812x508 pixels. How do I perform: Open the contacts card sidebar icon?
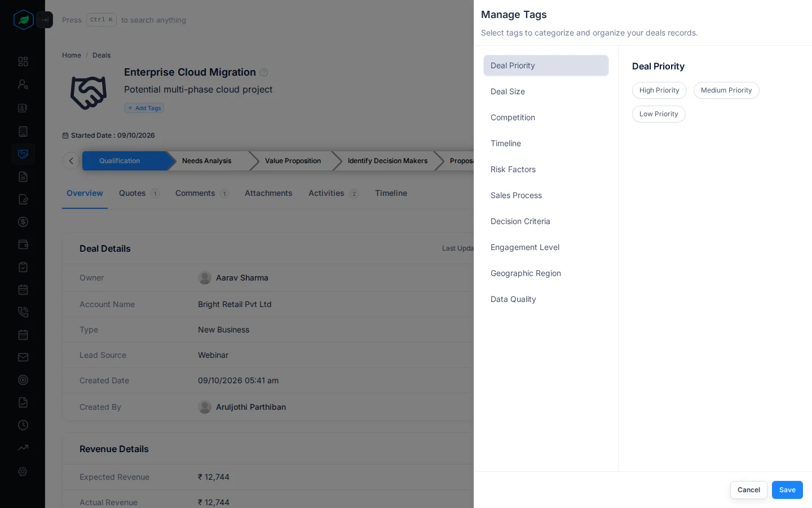pyautogui.click(x=23, y=108)
